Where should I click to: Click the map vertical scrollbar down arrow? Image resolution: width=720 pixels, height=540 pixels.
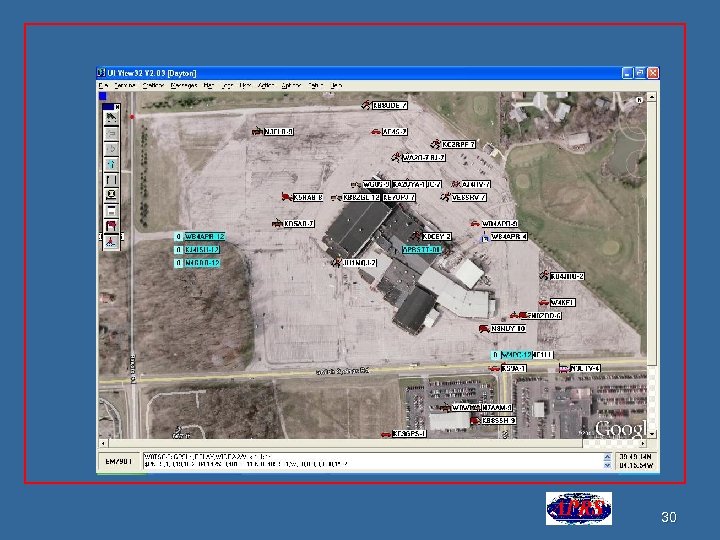click(x=652, y=433)
